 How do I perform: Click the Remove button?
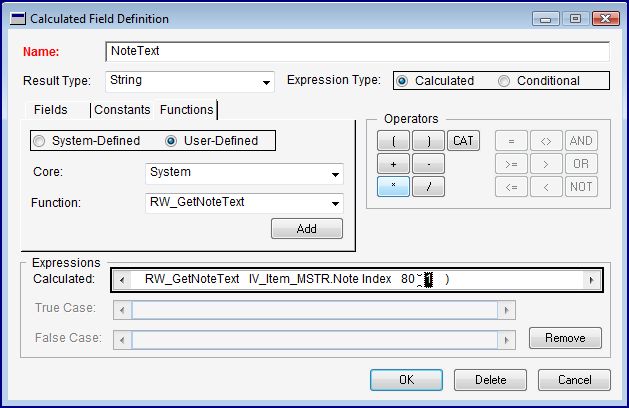(565, 338)
